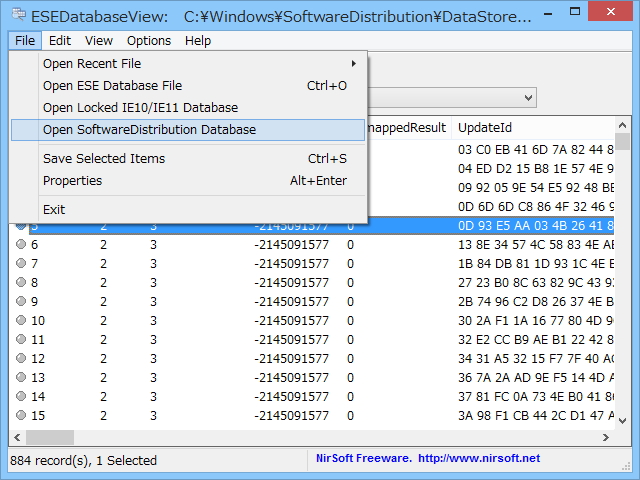The width and height of the screenshot is (640, 480).
Task: Click record icon for row 8
Action: (21, 282)
